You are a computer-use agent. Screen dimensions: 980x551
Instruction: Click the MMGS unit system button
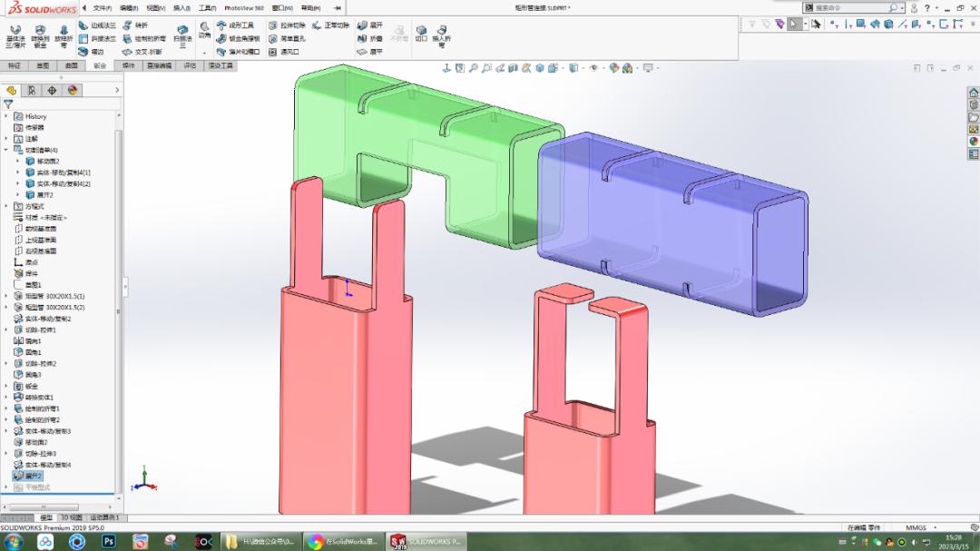point(916,526)
